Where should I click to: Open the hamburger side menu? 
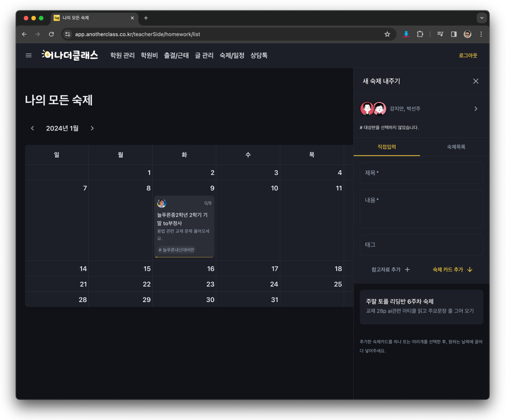click(29, 56)
